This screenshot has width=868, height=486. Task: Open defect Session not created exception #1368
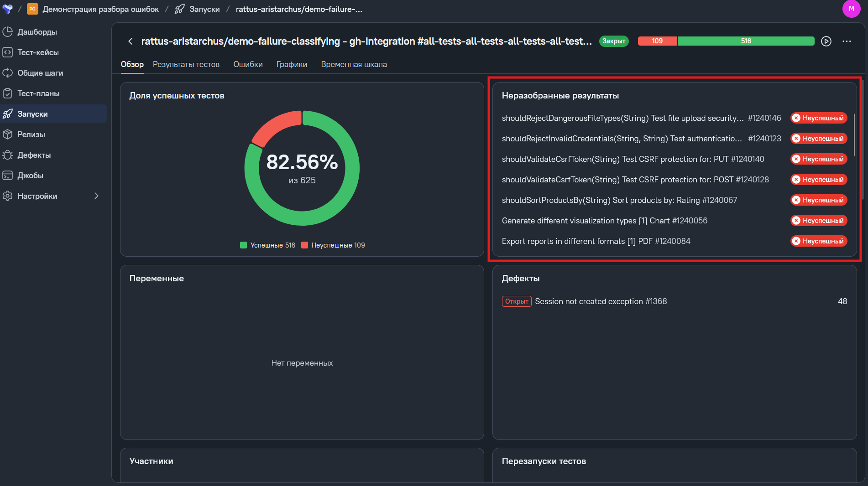point(601,301)
